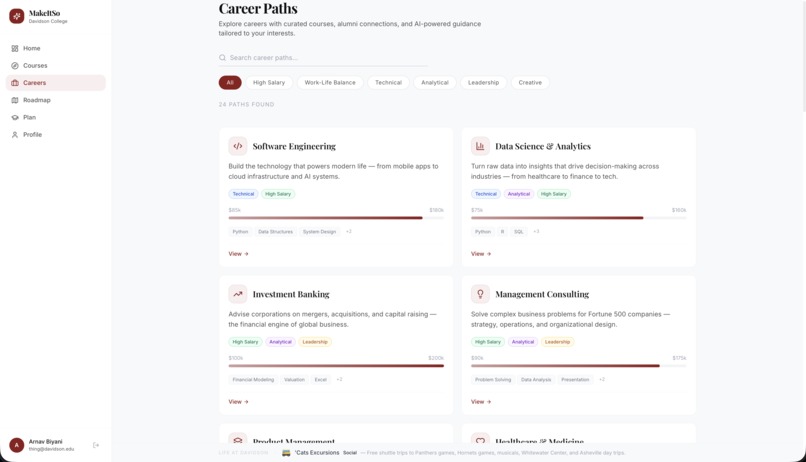806x462 pixels.
Task: Click Technical tag on Software Engineering card
Action: pos(243,194)
